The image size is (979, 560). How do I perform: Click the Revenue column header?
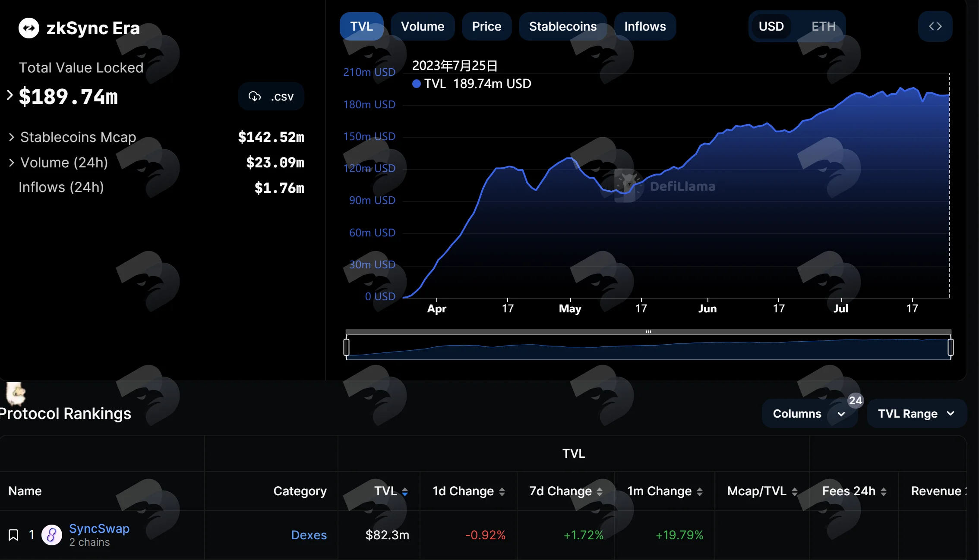(x=939, y=491)
